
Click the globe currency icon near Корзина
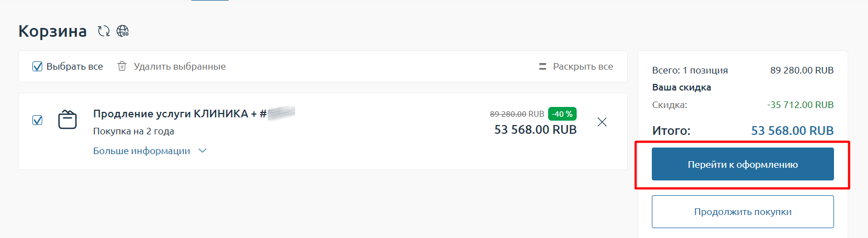[123, 31]
